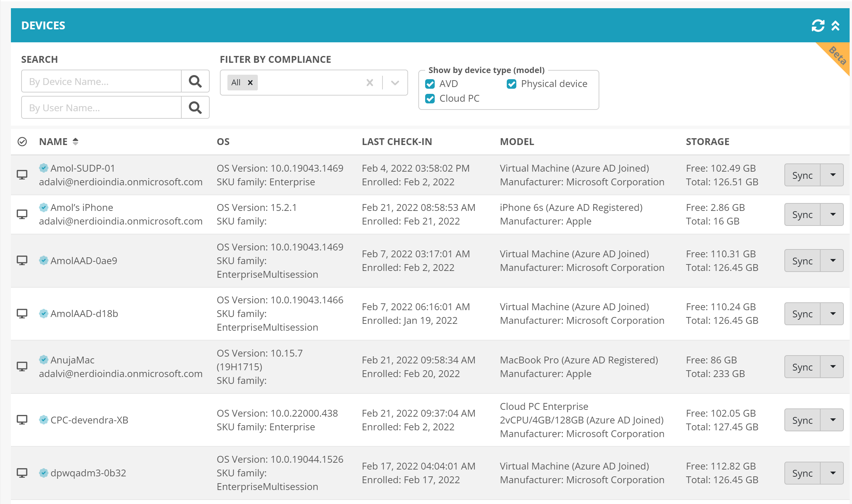This screenshot has width=852, height=504.
Task: Toggle the Physical device checkbox
Action: pos(511,84)
